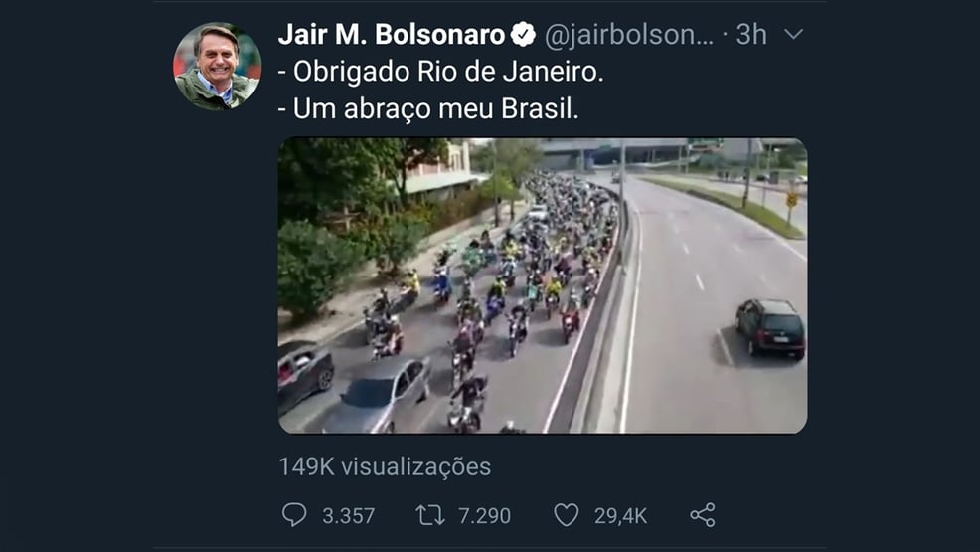Viewport: 980px width, 552px height.
Task: Open the share icon options
Action: tap(703, 515)
